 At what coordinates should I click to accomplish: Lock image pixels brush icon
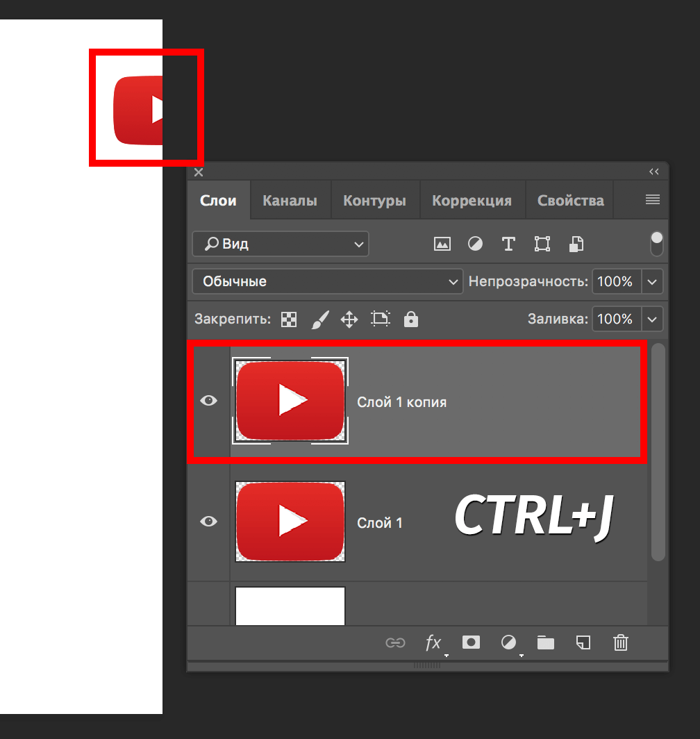click(319, 319)
